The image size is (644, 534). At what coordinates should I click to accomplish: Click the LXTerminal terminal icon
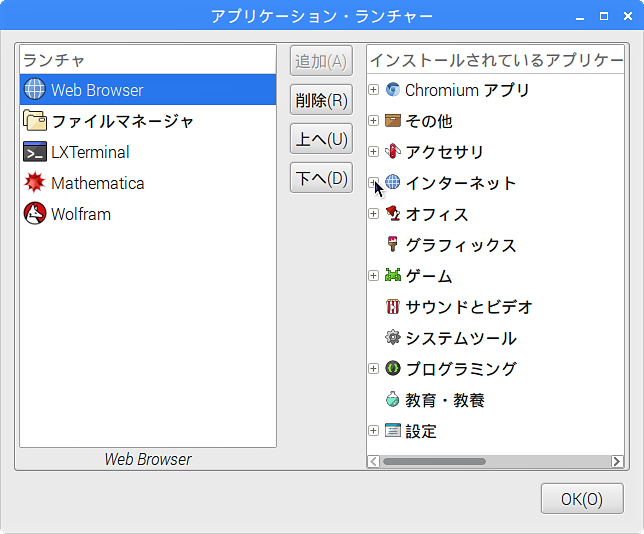pyautogui.click(x=35, y=152)
